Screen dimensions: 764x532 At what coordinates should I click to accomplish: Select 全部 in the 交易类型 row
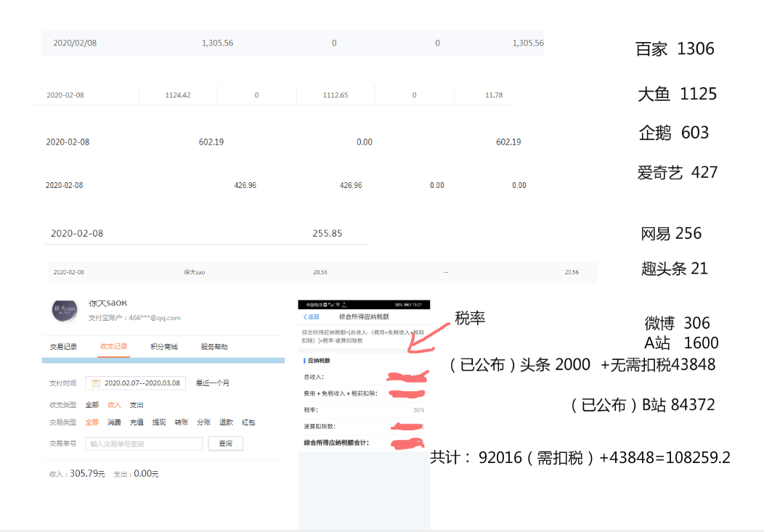92,422
